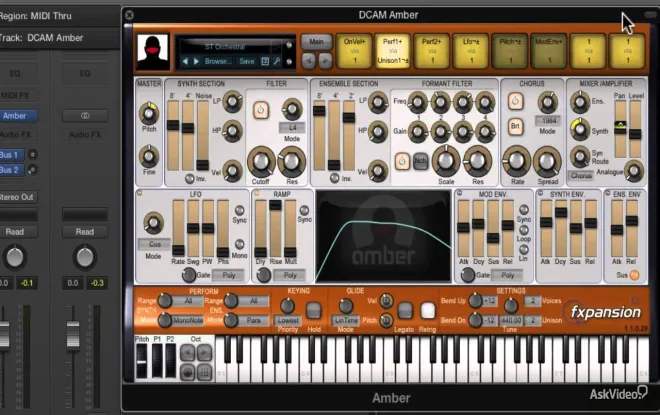Image resolution: width=660 pixels, height=415 pixels.
Task: Click the Tune 440.00 value field
Action: coord(511,320)
